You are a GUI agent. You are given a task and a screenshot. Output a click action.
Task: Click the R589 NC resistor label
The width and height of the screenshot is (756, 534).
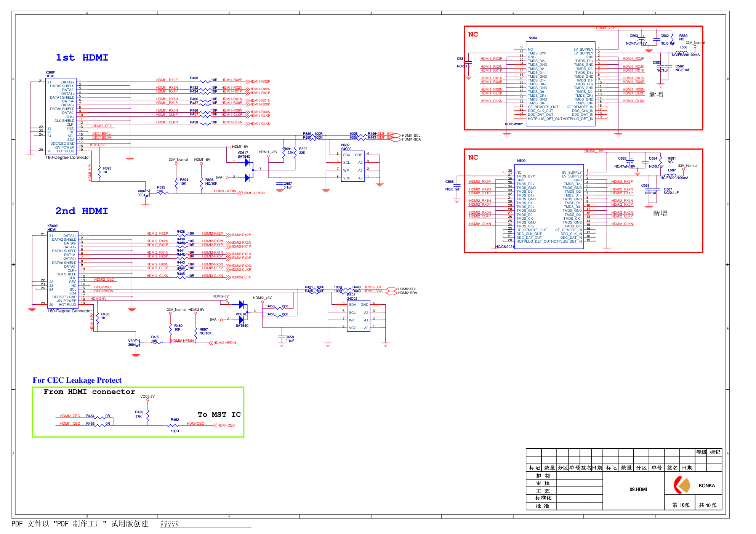pos(683,38)
